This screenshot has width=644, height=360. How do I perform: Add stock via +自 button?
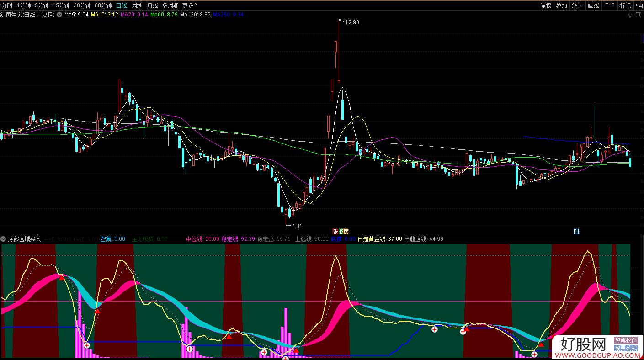[639, 5]
